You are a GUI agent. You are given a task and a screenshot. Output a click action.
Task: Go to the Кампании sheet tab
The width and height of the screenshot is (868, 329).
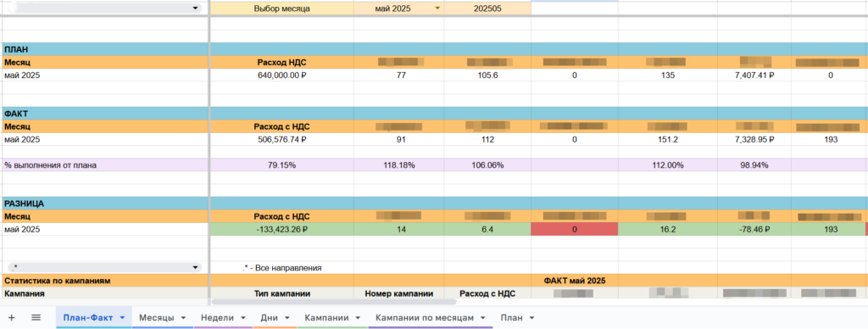click(x=326, y=318)
